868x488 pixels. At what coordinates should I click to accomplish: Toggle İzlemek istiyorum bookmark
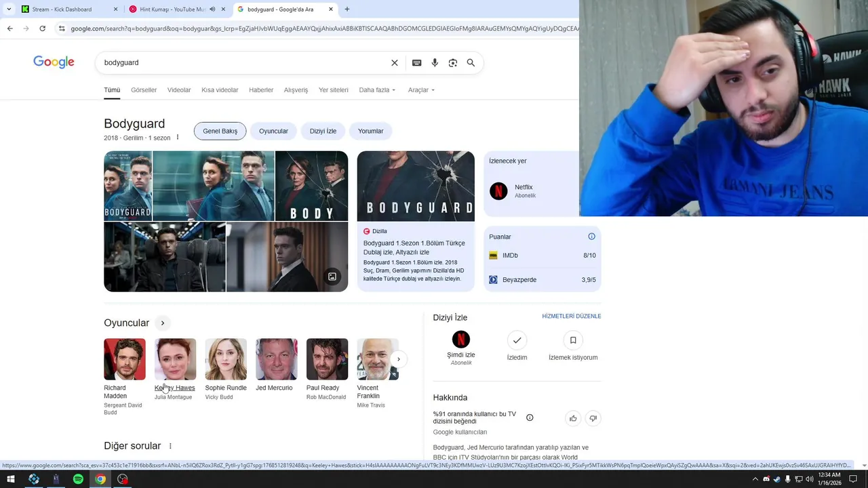click(x=573, y=340)
